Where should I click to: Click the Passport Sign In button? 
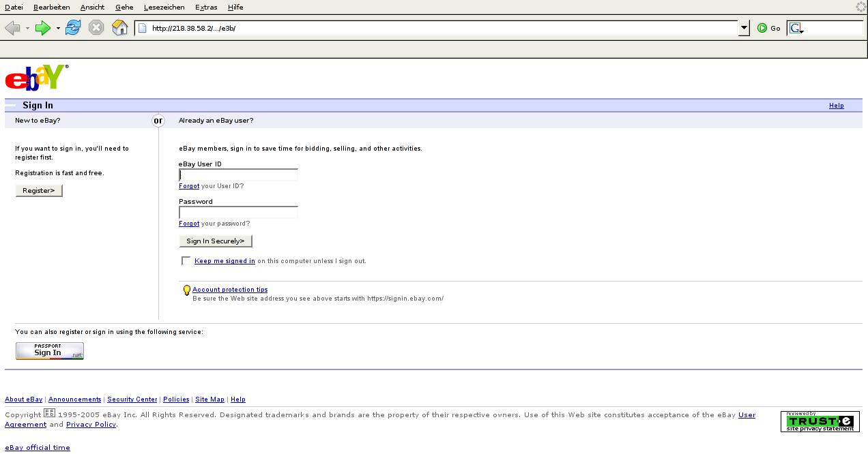pos(50,351)
